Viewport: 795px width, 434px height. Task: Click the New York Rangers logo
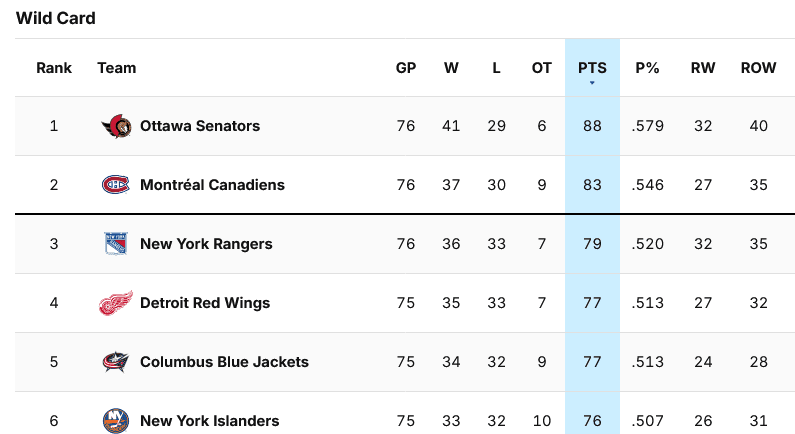coord(116,244)
